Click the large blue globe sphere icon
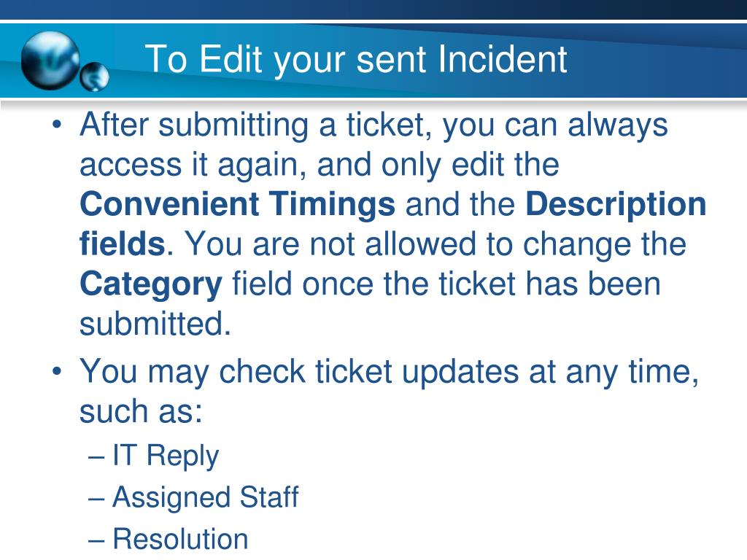 [x=50, y=61]
